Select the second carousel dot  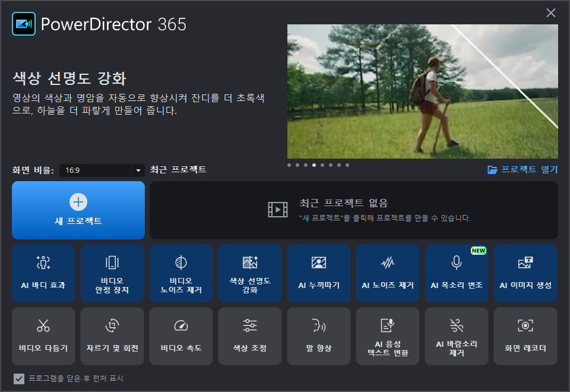(x=297, y=165)
